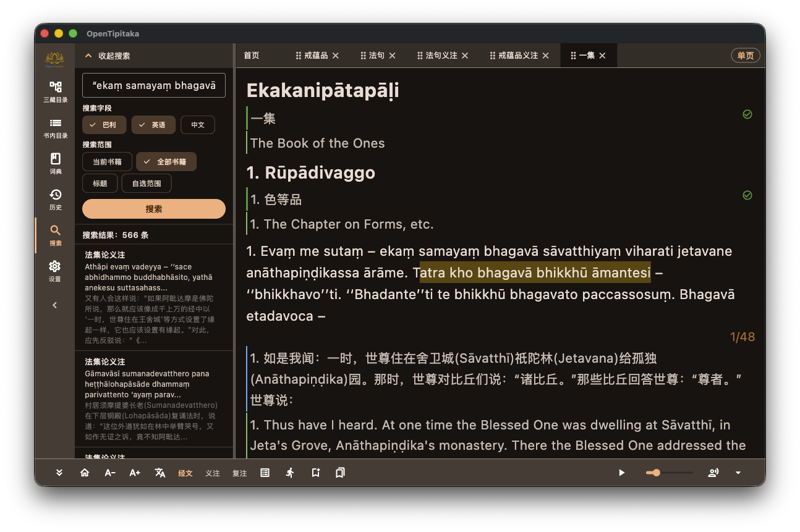Toggle the 巴利 Pali search field
800x532 pixels.
click(x=104, y=125)
